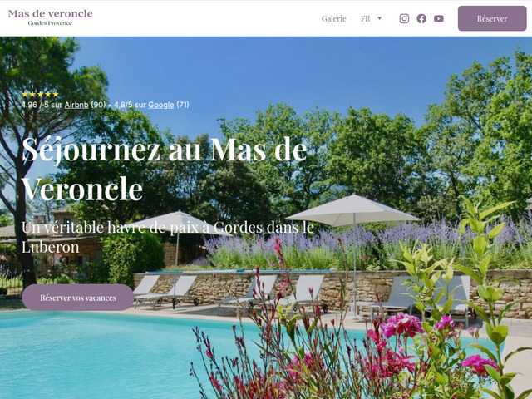Click the purple Réserver header button

[492, 18]
